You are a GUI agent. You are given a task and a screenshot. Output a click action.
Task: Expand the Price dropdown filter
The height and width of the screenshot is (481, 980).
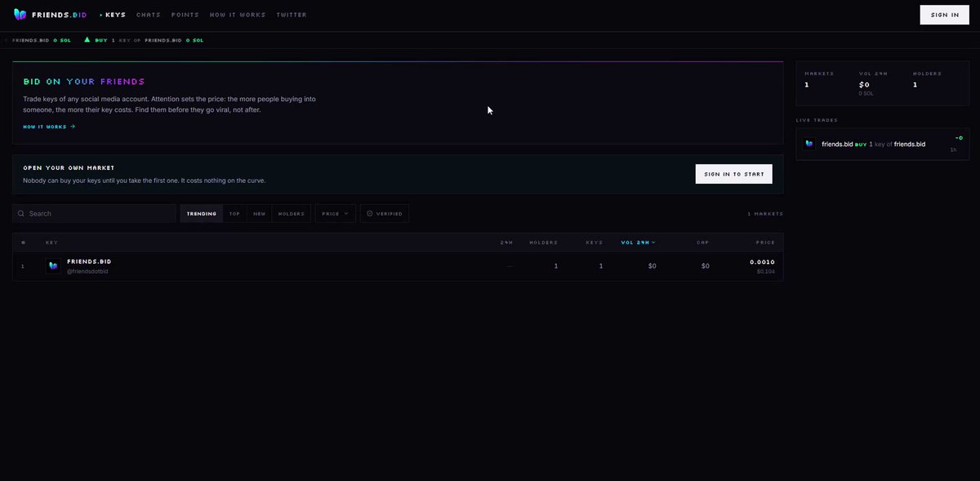336,214
